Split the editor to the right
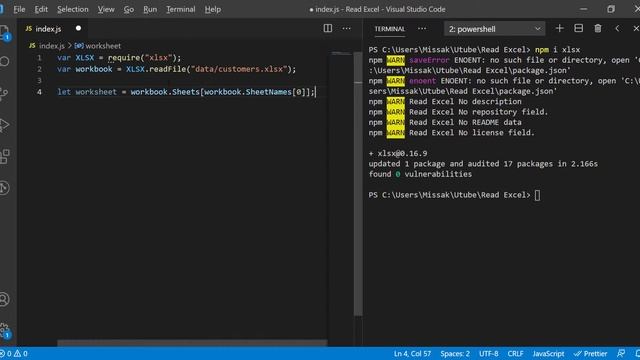 [x=328, y=28]
